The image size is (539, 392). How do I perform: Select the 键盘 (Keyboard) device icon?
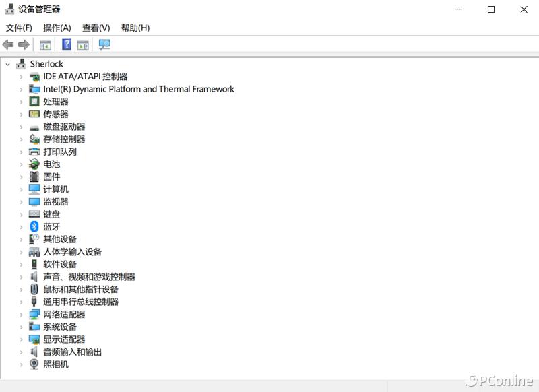click(x=34, y=214)
